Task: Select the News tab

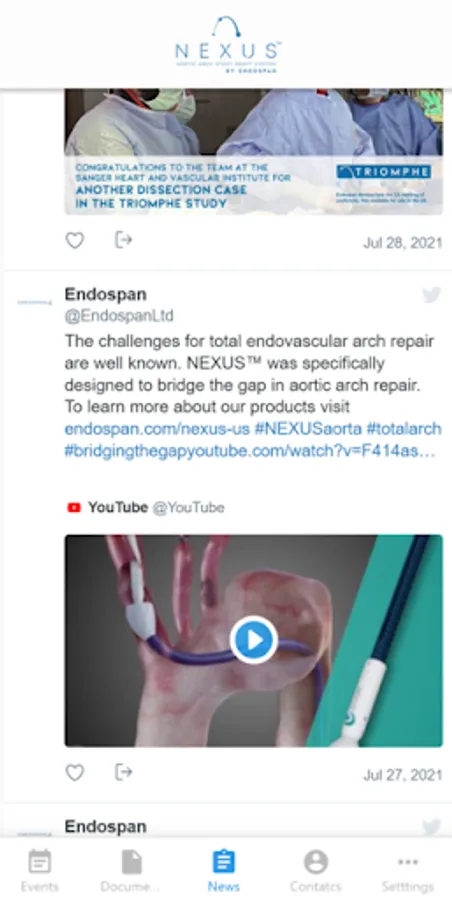Action: [223, 871]
